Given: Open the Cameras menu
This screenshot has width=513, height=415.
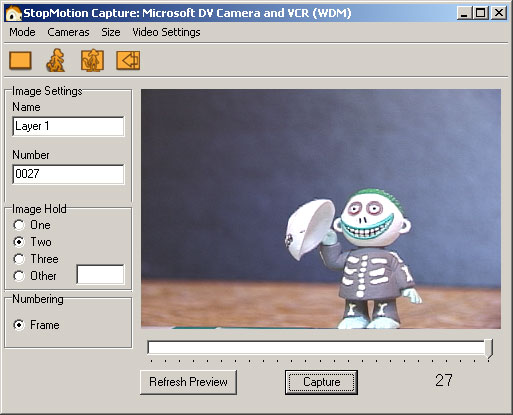Looking at the screenshot, I should [x=68, y=32].
